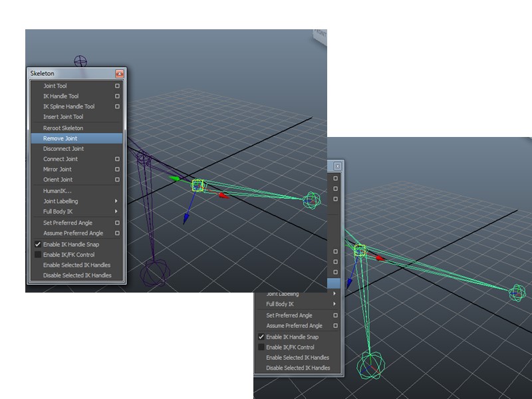Open Assume Preferred Angle option box in Skeleton menu

(117, 233)
